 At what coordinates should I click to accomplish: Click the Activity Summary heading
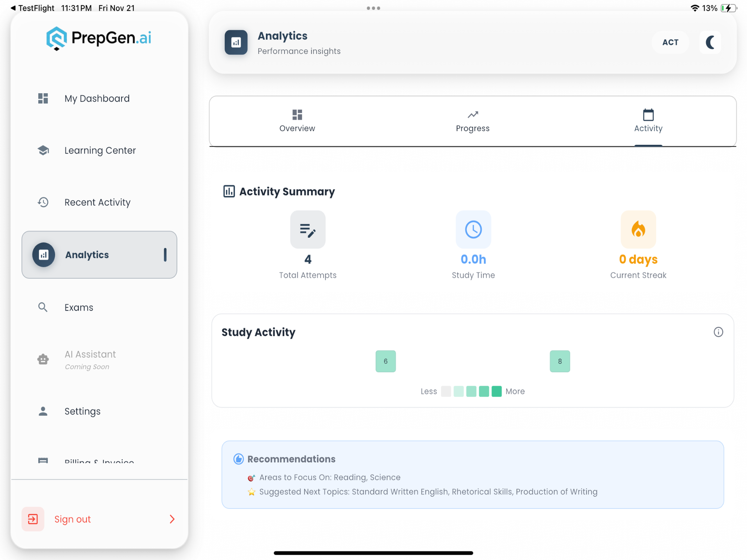[287, 191]
